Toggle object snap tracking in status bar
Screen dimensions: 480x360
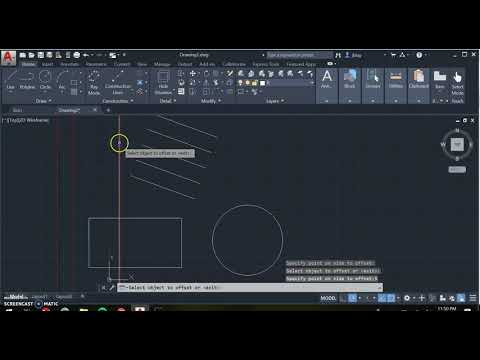click(382, 298)
